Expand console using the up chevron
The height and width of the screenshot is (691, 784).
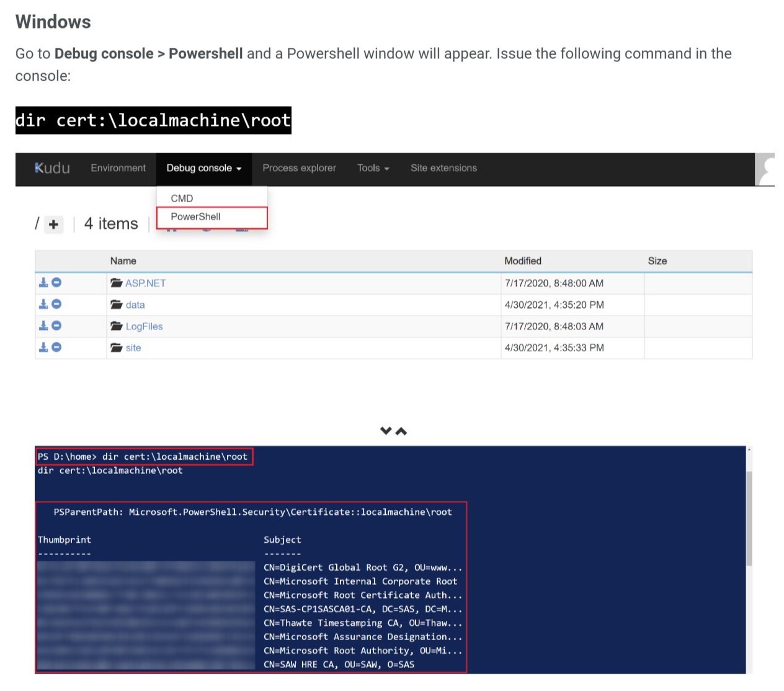[401, 431]
